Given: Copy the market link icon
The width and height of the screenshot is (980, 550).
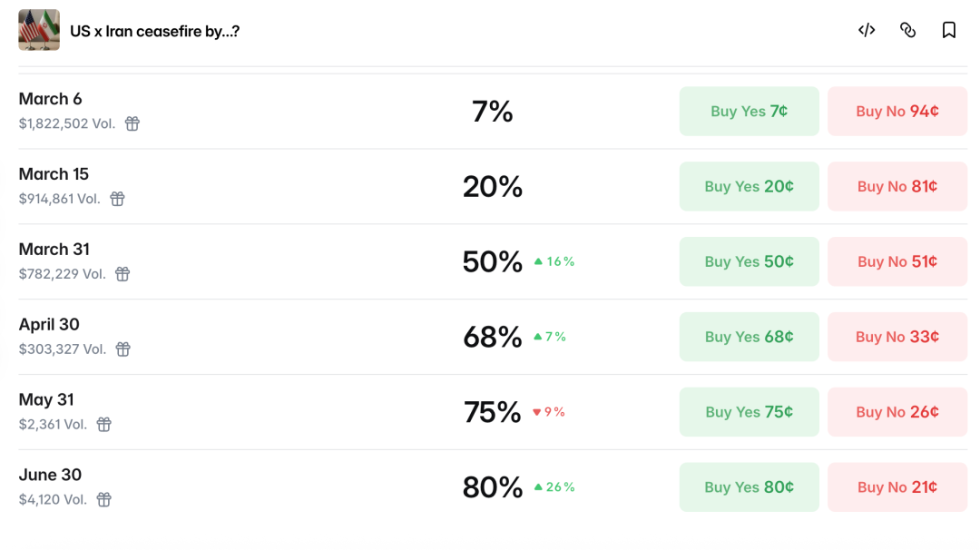Looking at the screenshot, I should 907,30.
